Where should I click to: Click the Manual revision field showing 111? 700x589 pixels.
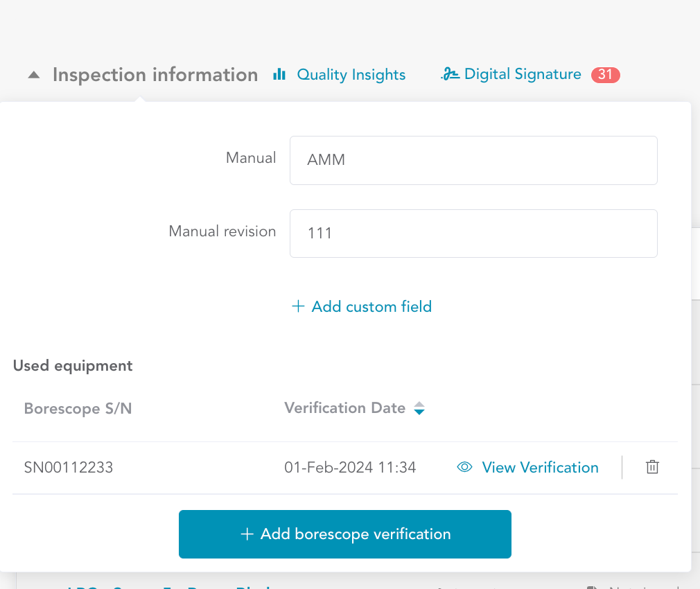pyautogui.click(x=473, y=234)
